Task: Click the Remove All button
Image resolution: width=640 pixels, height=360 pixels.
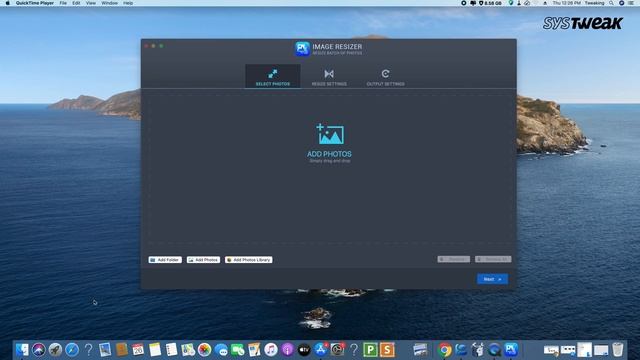Action: coord(493,259)
